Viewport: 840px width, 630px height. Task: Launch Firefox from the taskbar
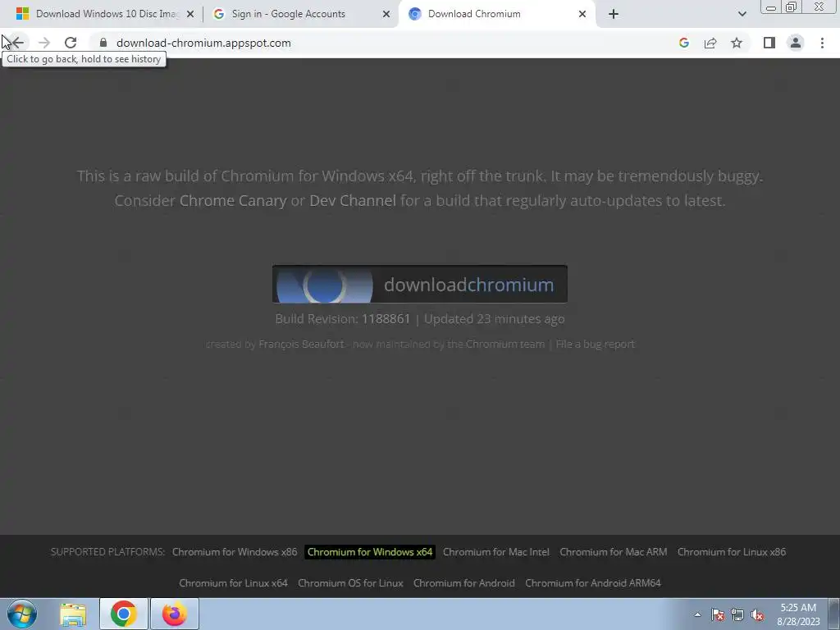pos(175,614)
